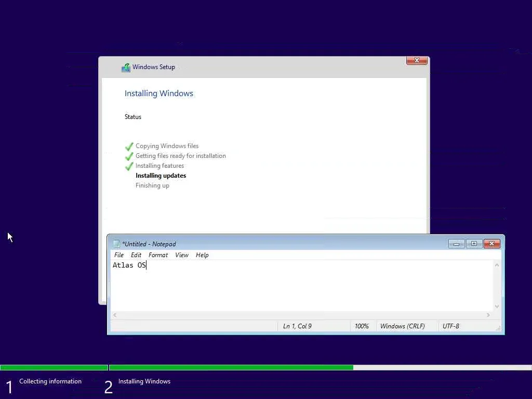
Task: Open the Format menu in Notepad
Action: click(158, 255)
